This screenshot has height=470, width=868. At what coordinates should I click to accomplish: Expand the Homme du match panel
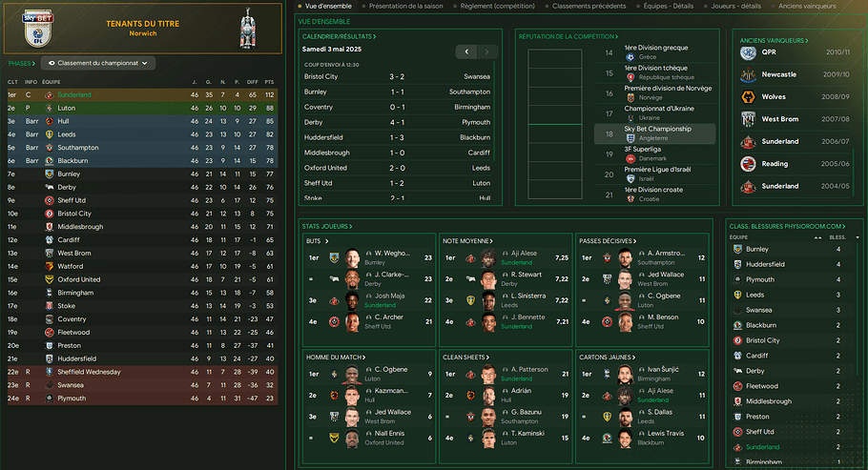point(336,358)
